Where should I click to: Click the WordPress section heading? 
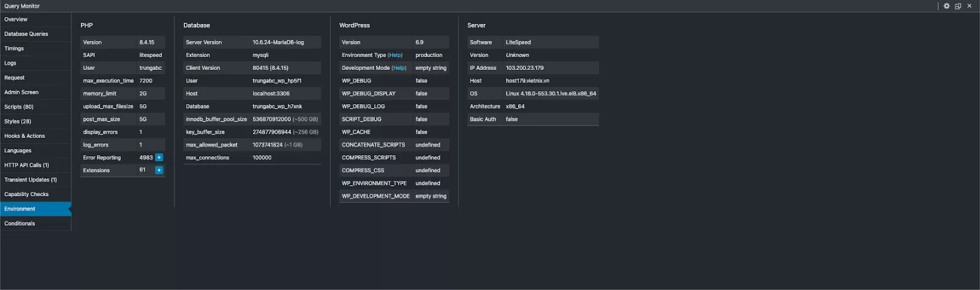355,25
